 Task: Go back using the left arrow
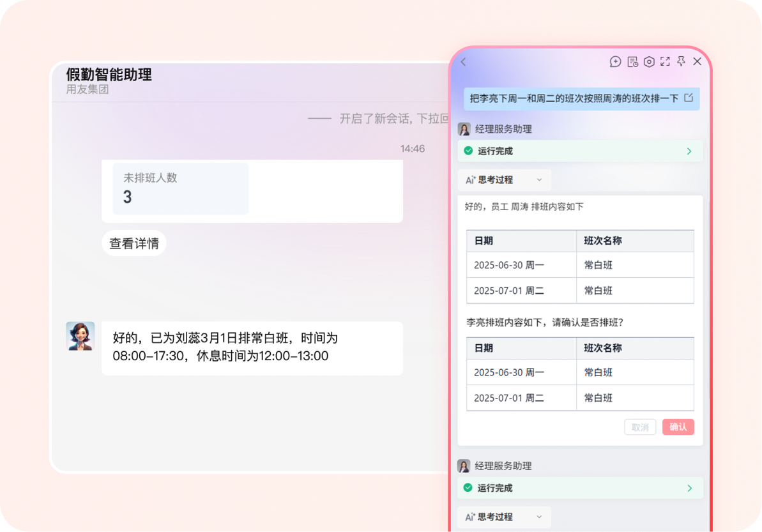[464, 62]
